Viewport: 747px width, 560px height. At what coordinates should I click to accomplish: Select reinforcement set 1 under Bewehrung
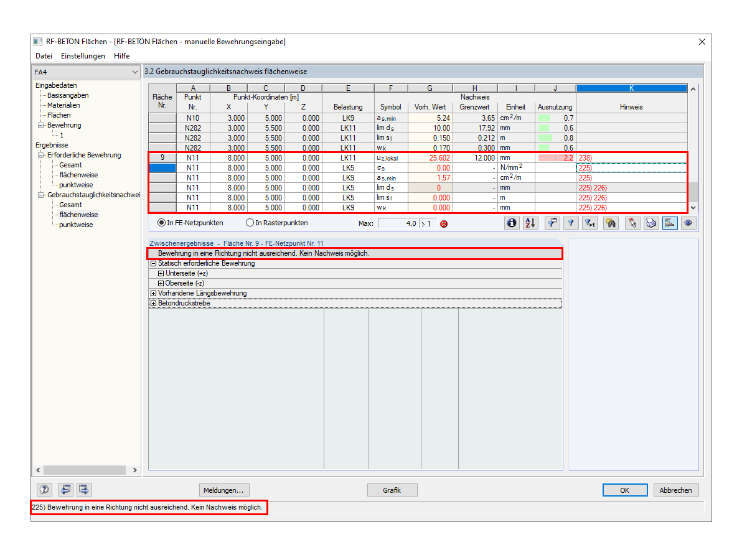[62, 135]
